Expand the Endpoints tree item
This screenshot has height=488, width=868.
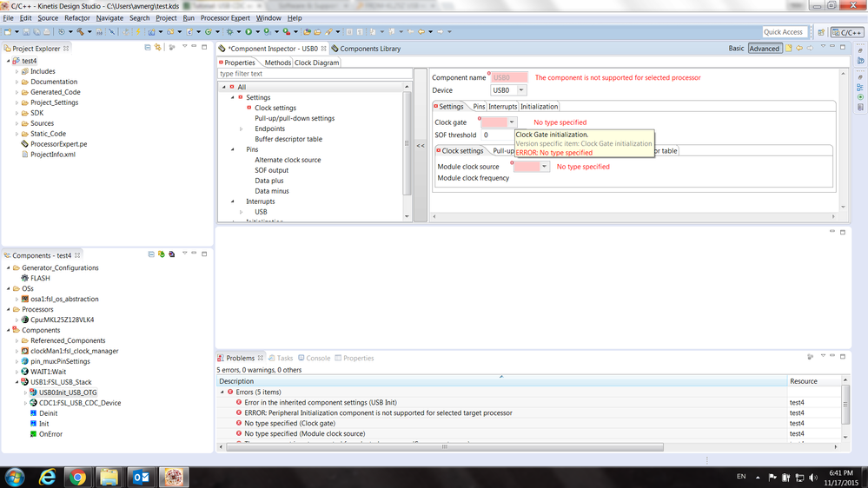242,129
